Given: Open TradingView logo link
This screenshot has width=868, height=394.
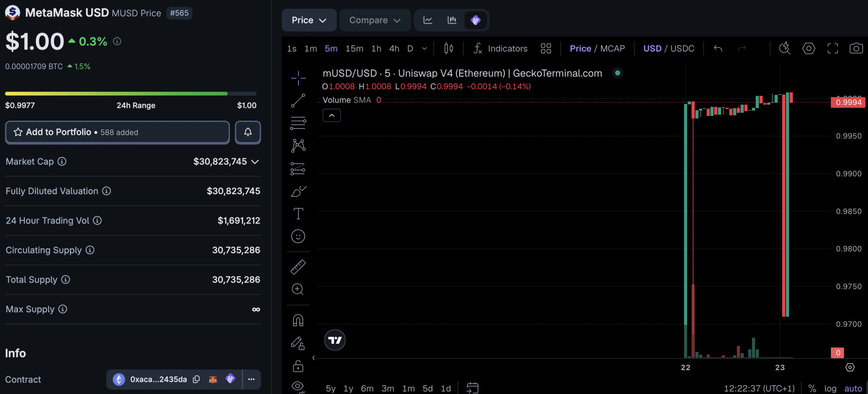Looking at the screenshot, I should 335,340.
